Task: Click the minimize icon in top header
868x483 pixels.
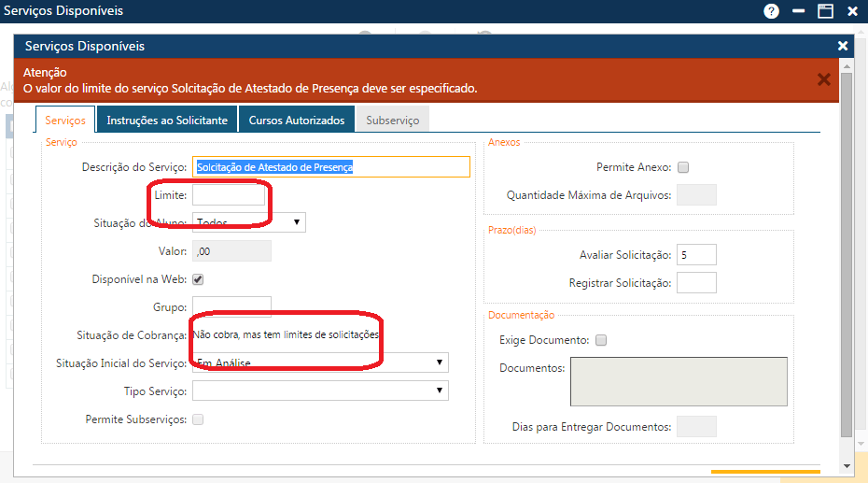Action: [x=799, y=11]
